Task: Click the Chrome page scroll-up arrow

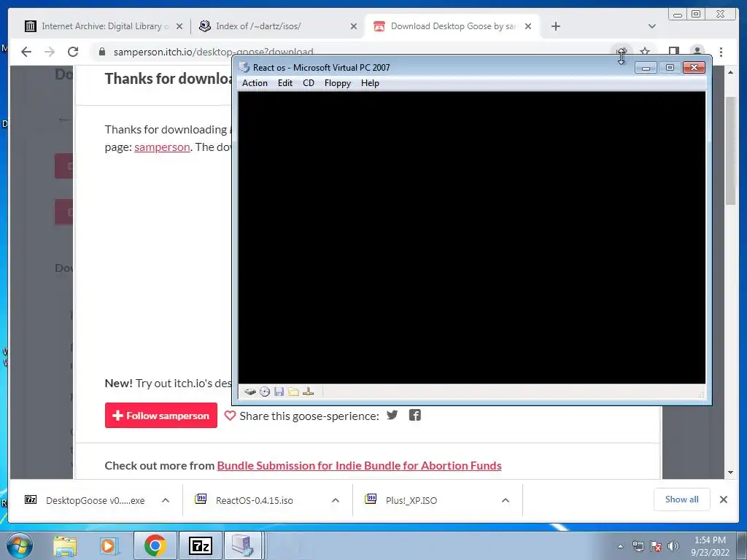Action: (731, 72)
